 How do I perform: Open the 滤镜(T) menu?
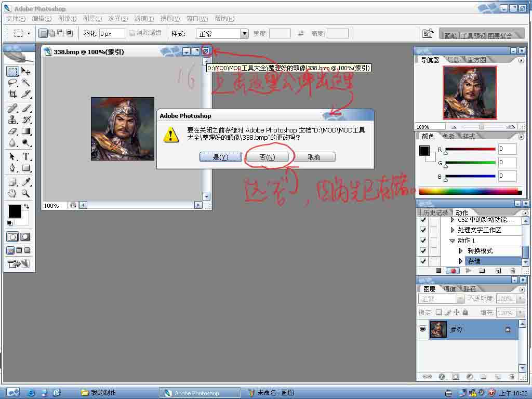pos(144,19)
